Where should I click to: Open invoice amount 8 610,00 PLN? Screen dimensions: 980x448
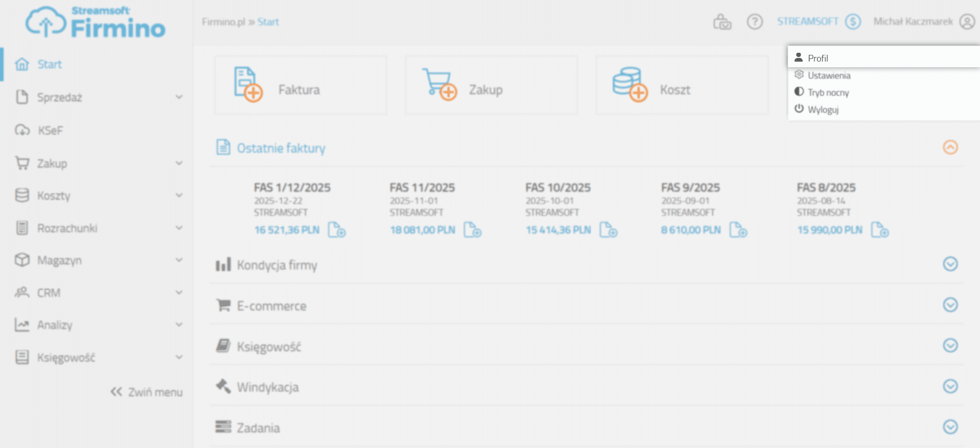(x=690, y=230)
